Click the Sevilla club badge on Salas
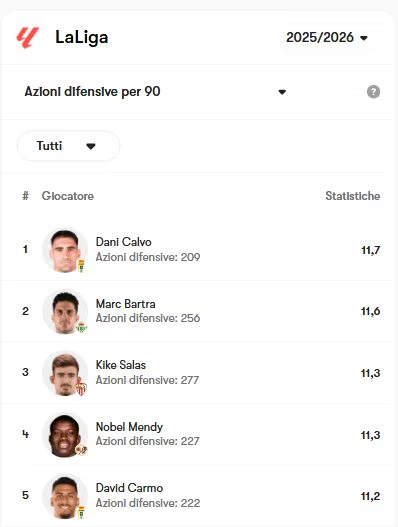Image resolution: width=398 pixels, height=527 pixels. point(81,389)
